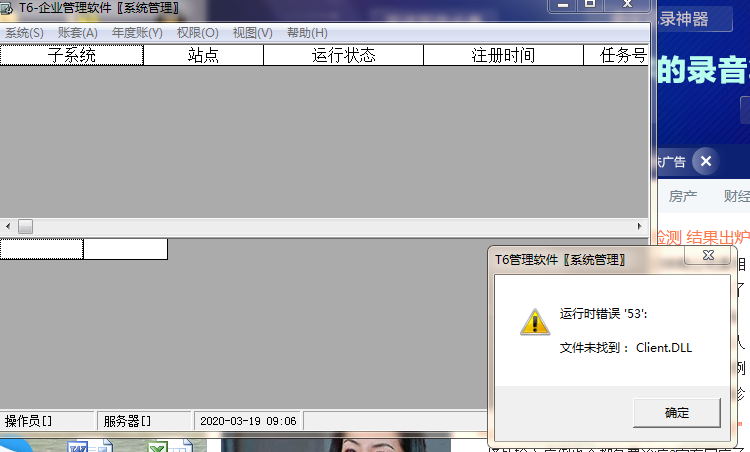Viewport: 750px width, 452px height.
Task: Click the Excel file icon on desktop
Action: 170,446
